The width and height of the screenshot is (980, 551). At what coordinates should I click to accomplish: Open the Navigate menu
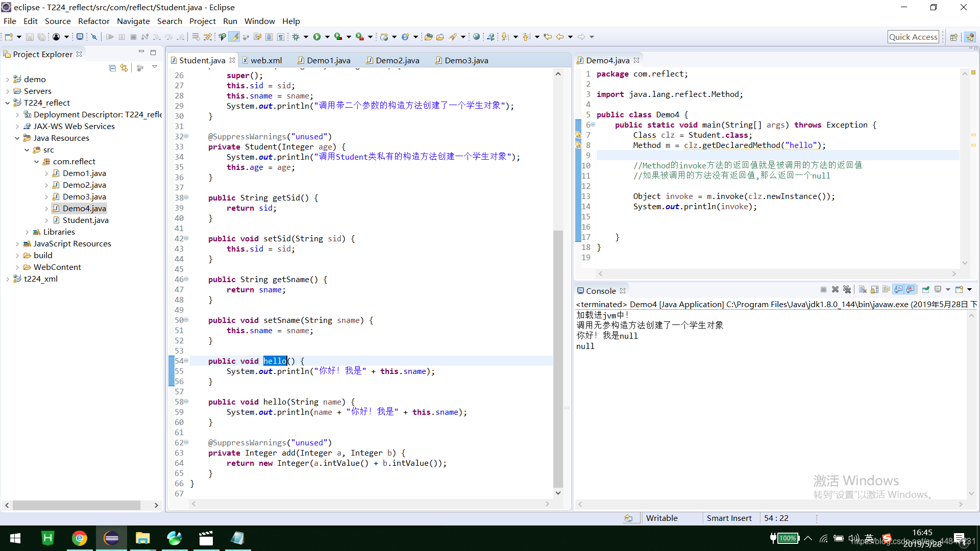pyautogui.click(x=133, y=21)
